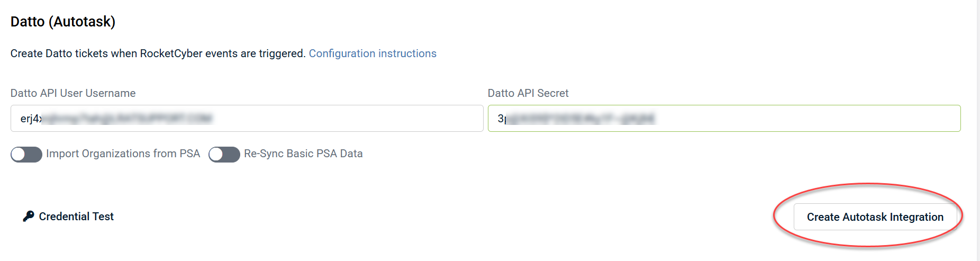Click the username value starting with erj4x

point(116,119)
